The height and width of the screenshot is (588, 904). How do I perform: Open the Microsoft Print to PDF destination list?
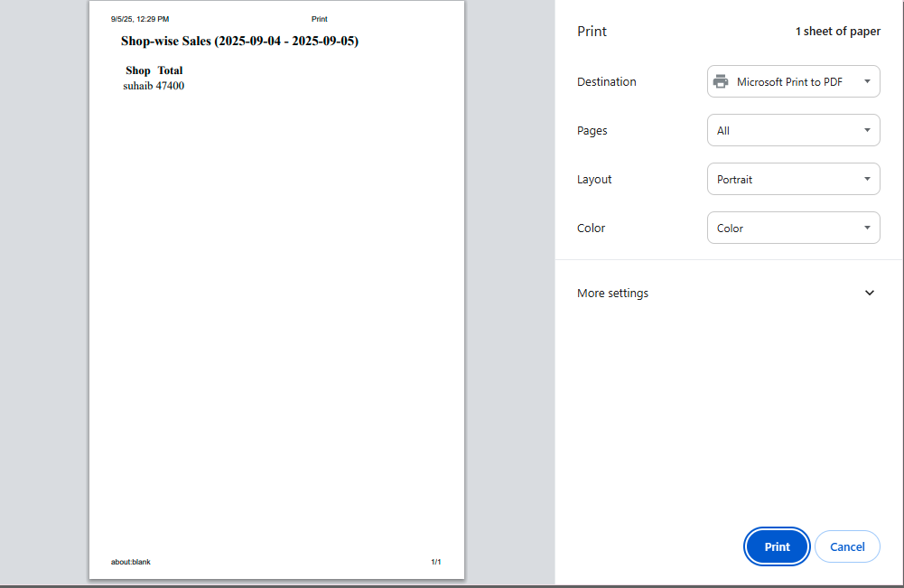pyautogui.click(x=788, y=81)
